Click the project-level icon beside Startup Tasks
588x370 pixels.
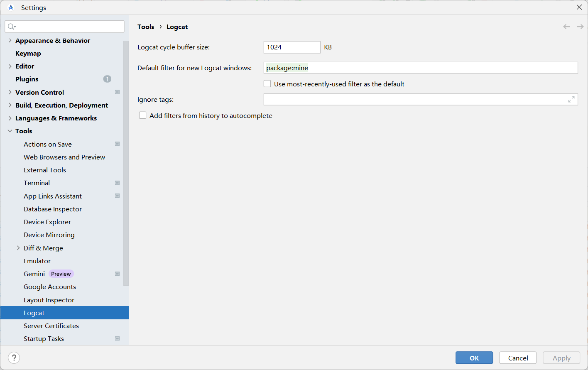click(117, 338)
